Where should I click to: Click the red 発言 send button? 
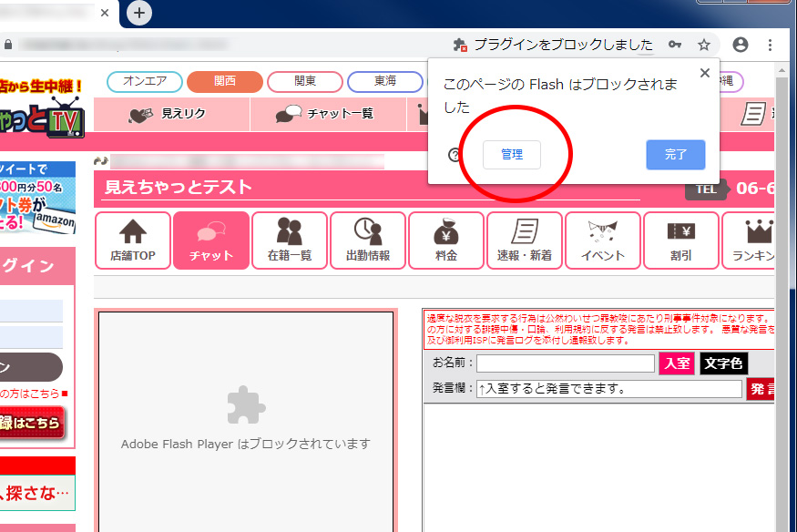point(761,389)
